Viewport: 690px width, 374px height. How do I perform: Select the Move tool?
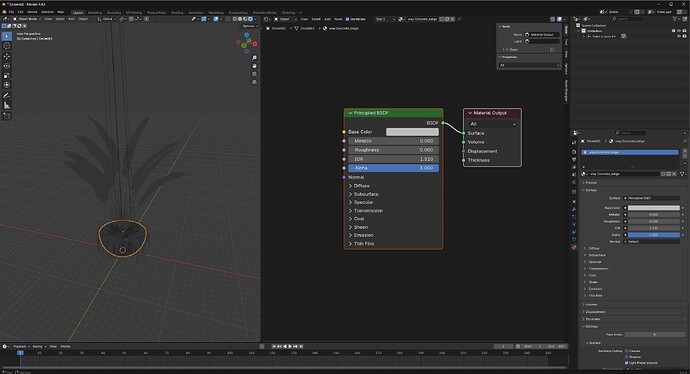tap(7, 56)
